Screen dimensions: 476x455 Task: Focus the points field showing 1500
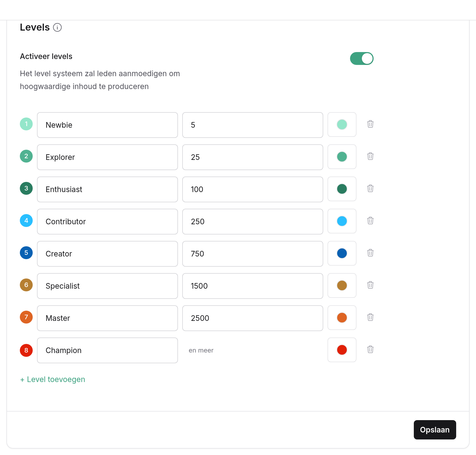[253, 286]
